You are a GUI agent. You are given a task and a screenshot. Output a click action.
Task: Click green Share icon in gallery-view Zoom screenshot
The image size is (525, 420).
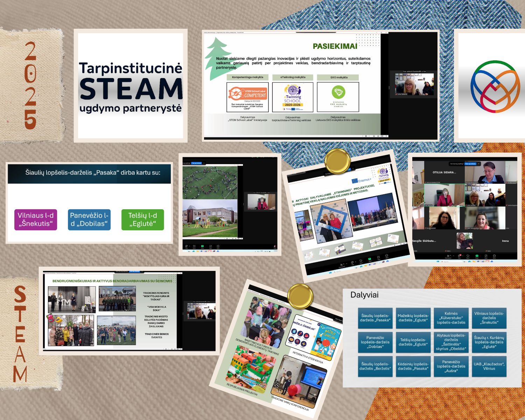[477, 257]
